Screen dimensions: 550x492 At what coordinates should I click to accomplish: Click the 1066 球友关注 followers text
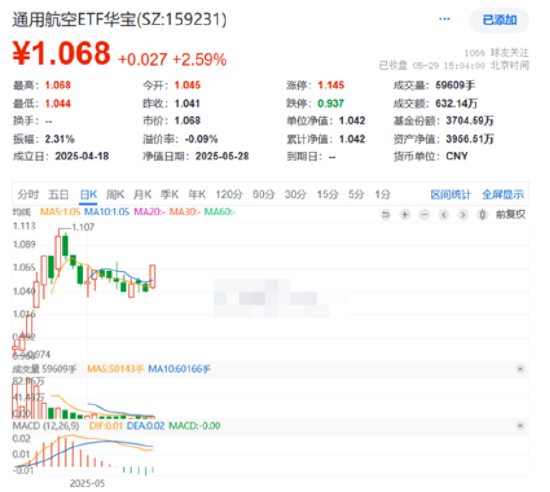tap(496, 53)
